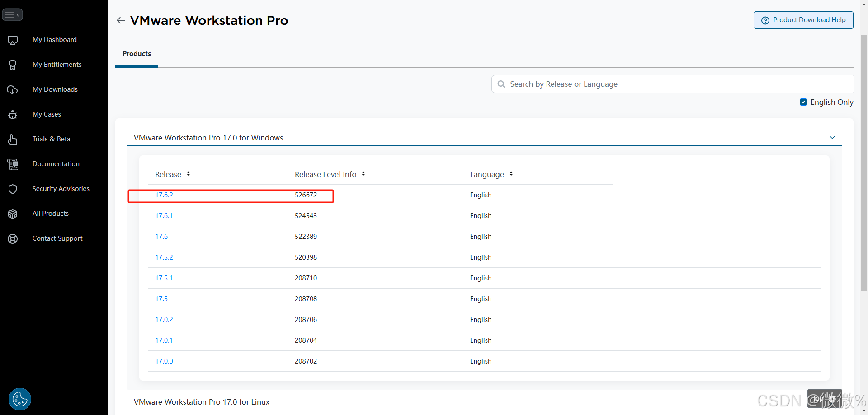Image resolution: width=868 pixels, height=415 pixels.
Task: Open release 17.5.2 link
Action: pyautogui.click(x=164, y=257)
